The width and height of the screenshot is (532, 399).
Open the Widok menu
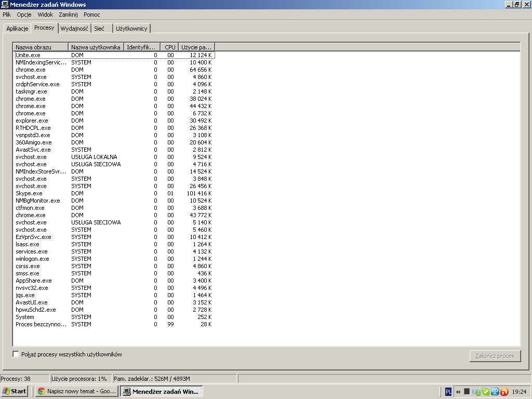45,15
